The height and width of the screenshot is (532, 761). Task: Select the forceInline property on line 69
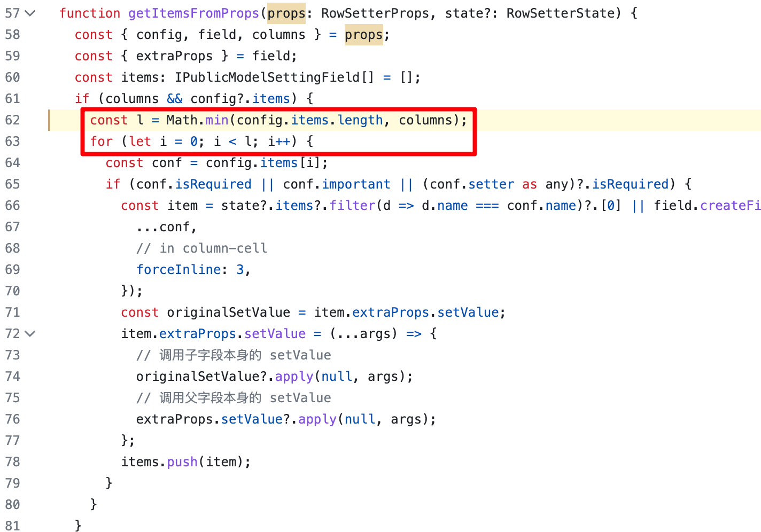[x=178, y=269]
